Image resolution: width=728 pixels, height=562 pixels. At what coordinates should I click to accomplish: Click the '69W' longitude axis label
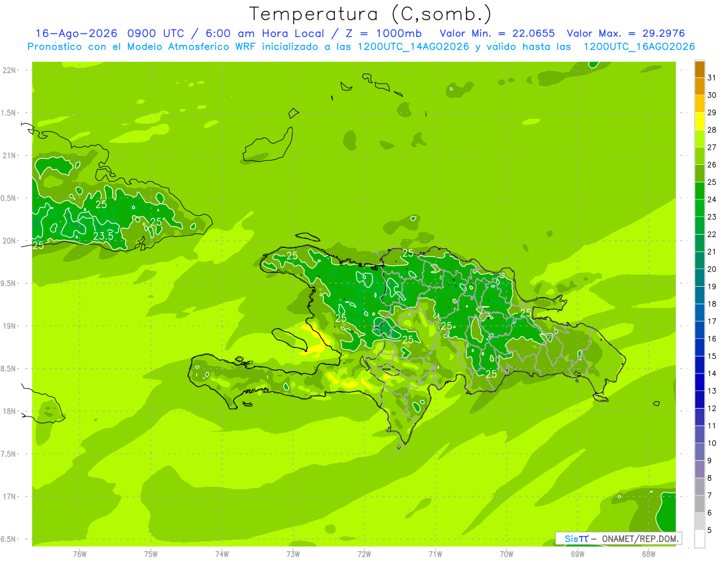pos(578,554)
